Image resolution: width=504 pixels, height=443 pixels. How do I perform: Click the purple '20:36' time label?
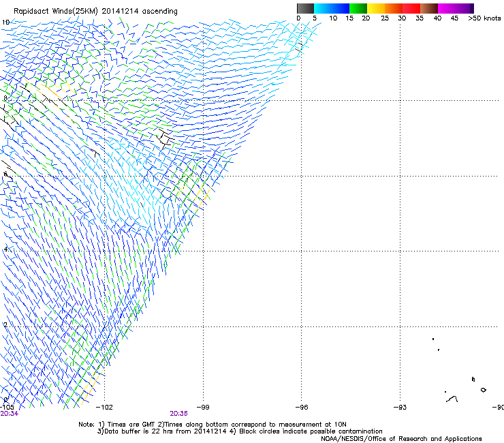[x=178, y=414]
